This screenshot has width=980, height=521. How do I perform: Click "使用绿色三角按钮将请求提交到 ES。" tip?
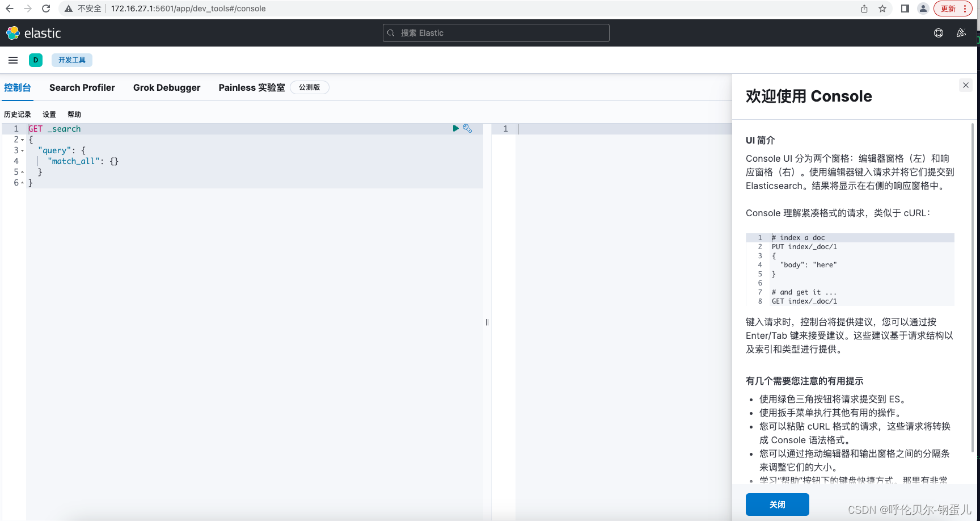[834, 399]
